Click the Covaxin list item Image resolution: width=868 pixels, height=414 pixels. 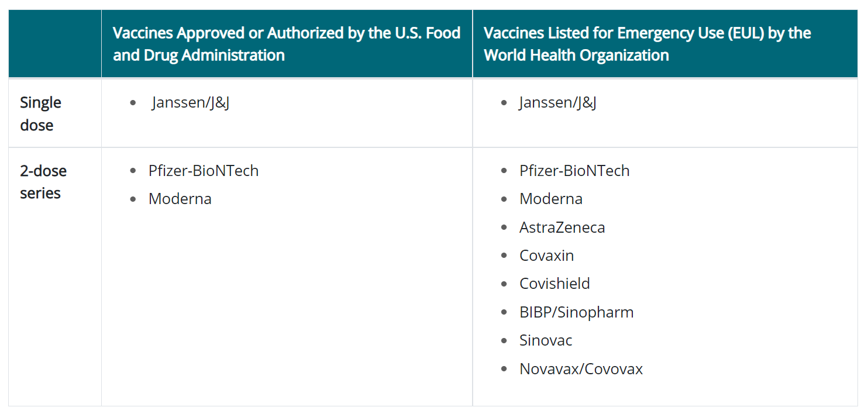[547, 256]
